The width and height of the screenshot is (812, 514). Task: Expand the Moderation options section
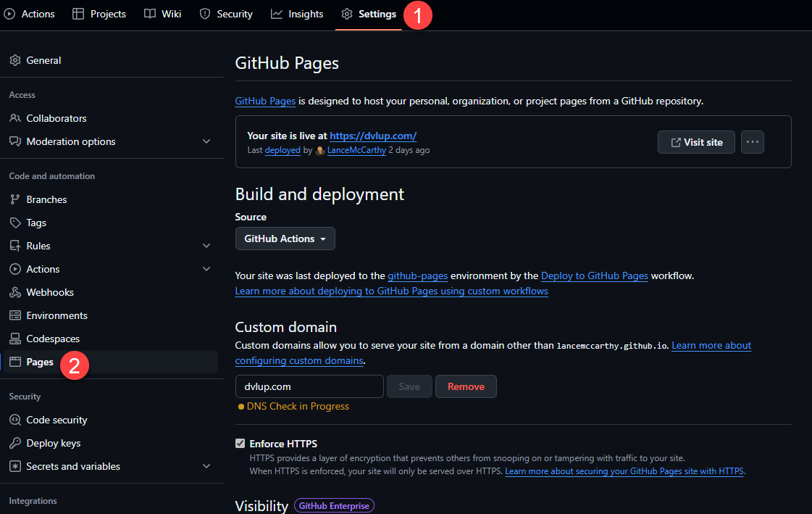pos(206,141)
